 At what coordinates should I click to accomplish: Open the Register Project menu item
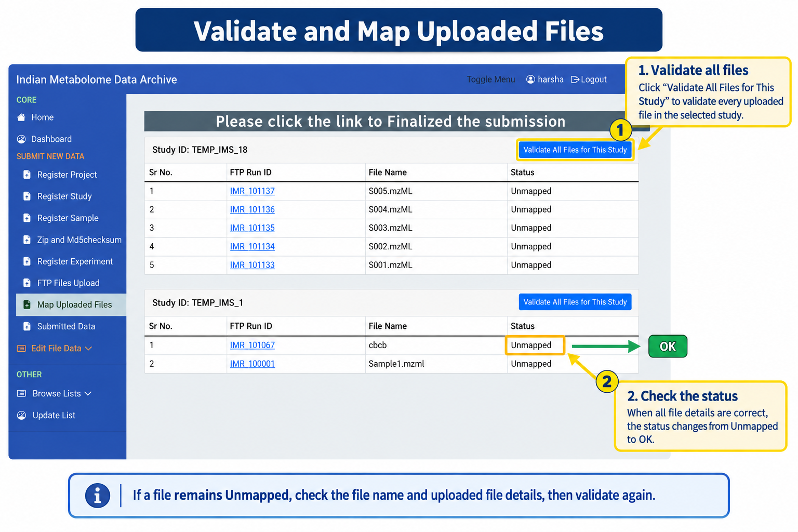coord(67,175)
